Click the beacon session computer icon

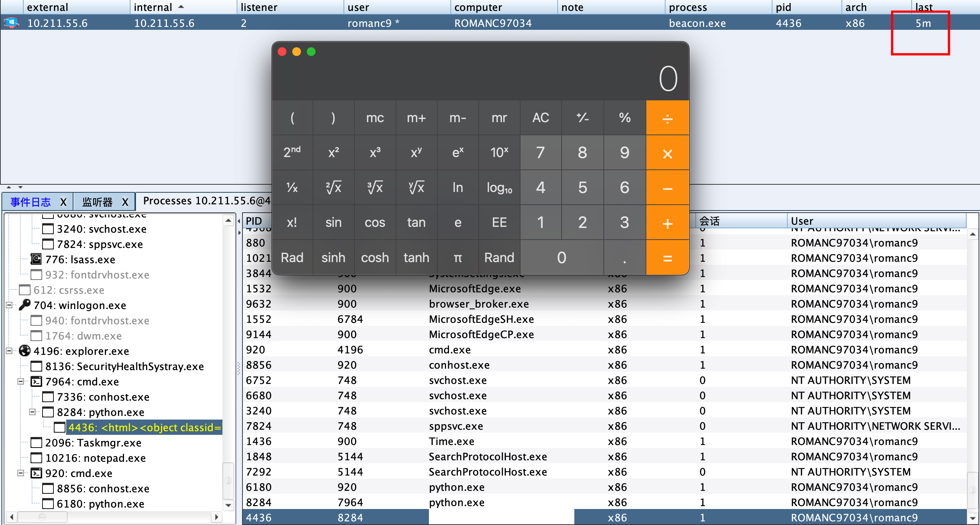tap(11, 23)
